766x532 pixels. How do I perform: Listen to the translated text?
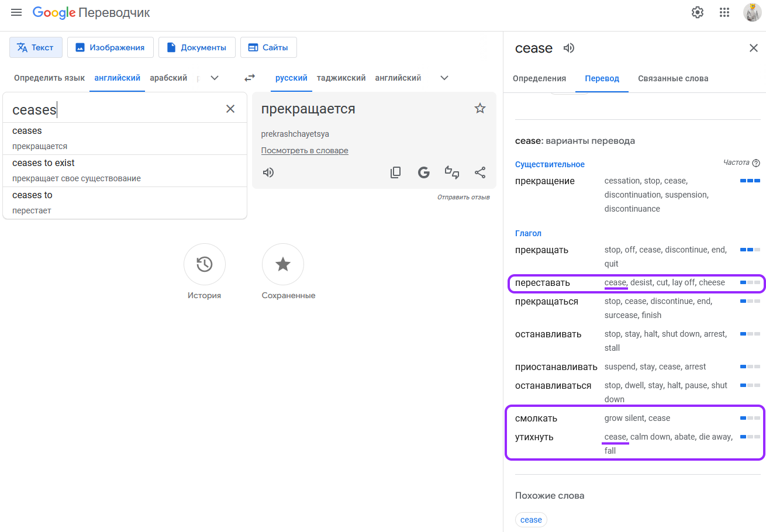coord(268,172)
